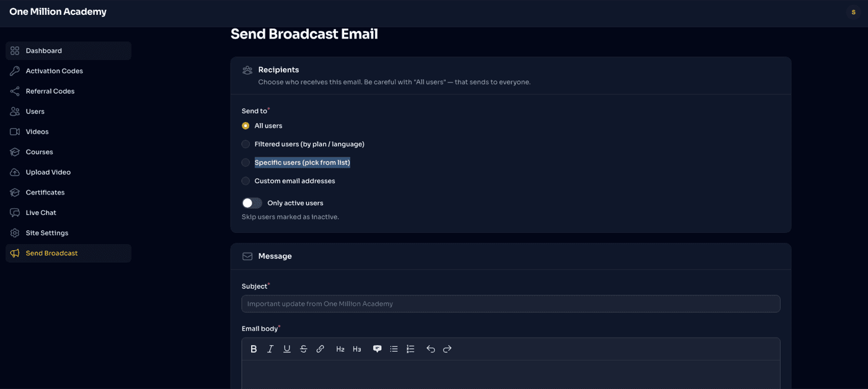This screenshot has width=868, height=389.
Task: Click the Message section title
Action: click(x=275, y=256)
